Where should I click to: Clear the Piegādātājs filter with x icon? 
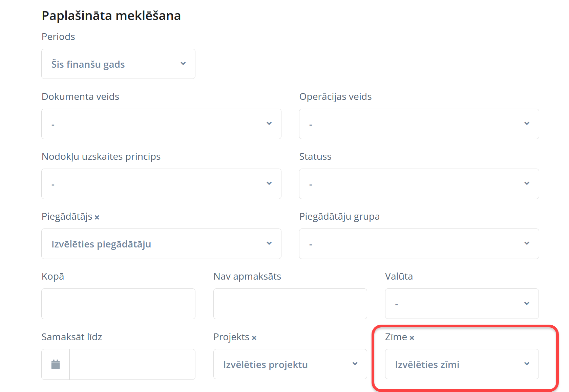pyautogui.click(x=97, y=217)
